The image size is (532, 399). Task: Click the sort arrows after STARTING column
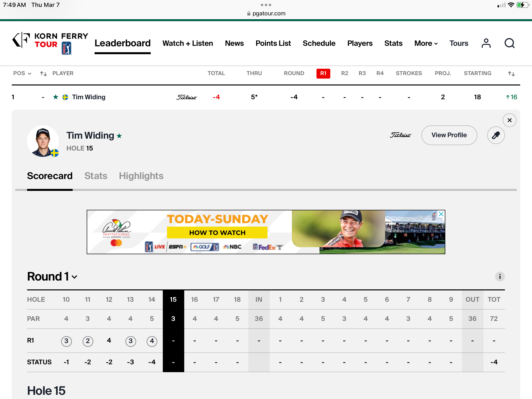[x=511, y=73]
